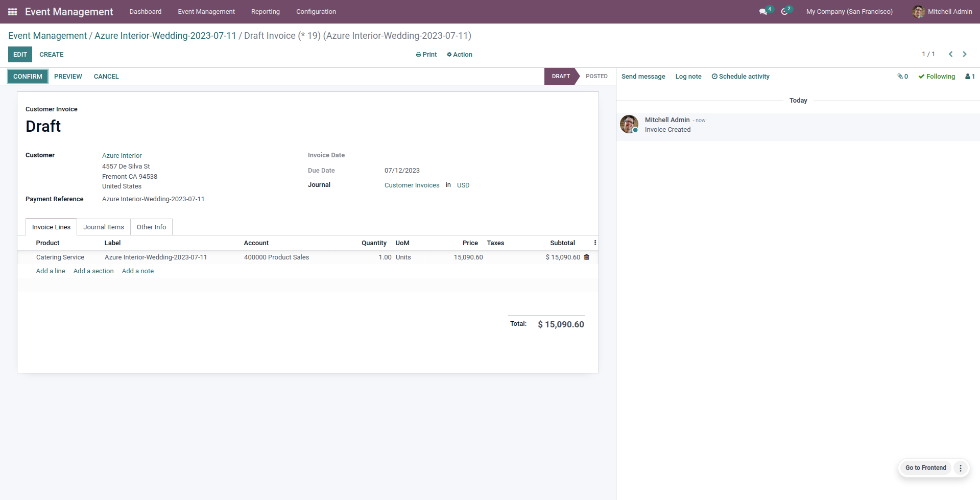Open company switcher My Company (San Francisco)
The image size is (980, 500).
pyautogui.click(x=849, y=11)
